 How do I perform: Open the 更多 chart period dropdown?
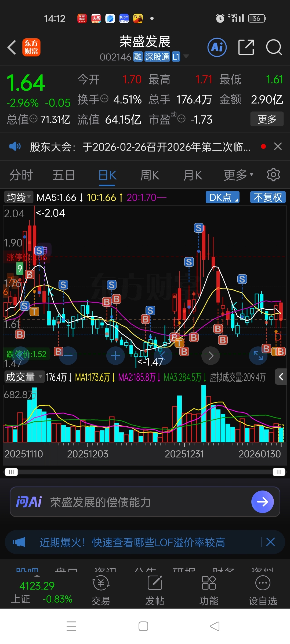(239, 175)
